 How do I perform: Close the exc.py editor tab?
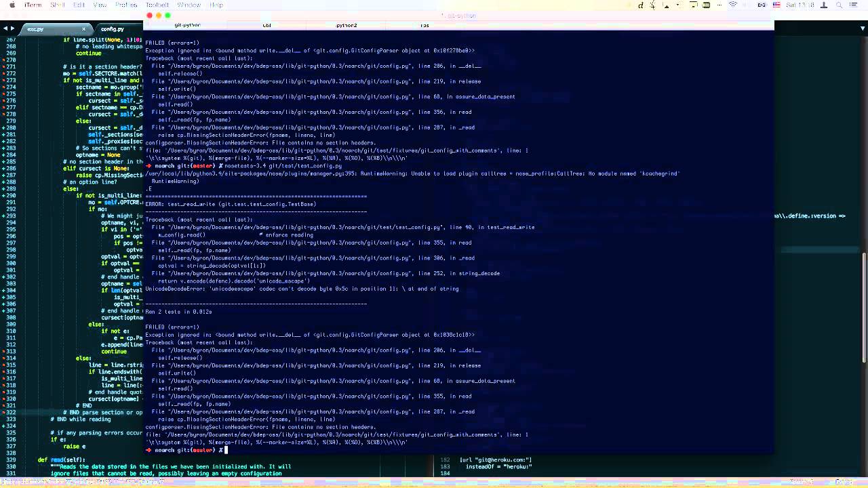(83, 29)
